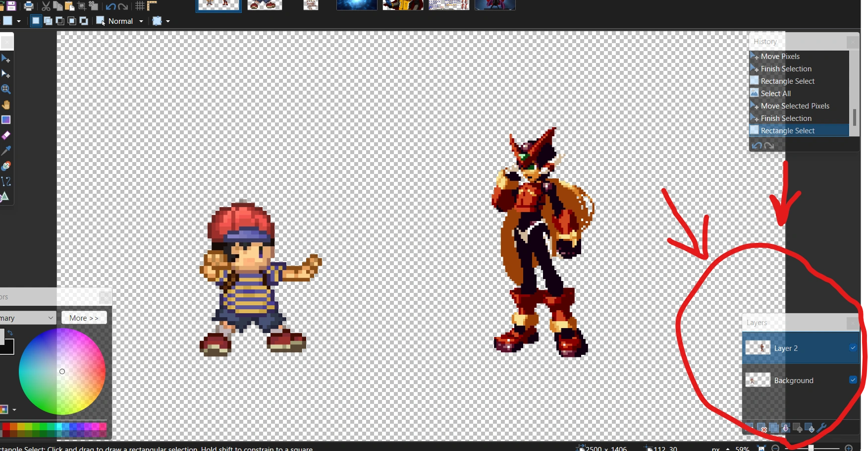This screenshot has width=868, height=451.
Task: Open Layer Properties wrench icon
Action: point(821,428)
